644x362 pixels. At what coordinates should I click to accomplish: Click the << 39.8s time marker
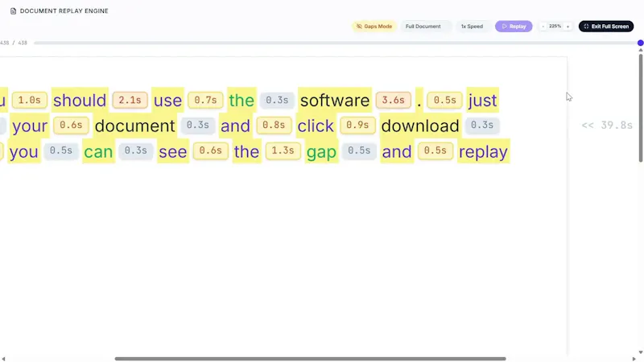click(x=607, y=125)
